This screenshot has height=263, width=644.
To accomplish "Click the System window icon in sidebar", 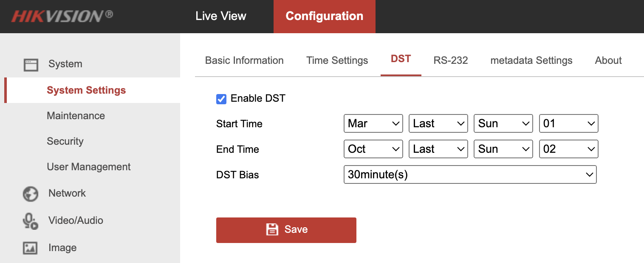I will (x=31, y=65).
